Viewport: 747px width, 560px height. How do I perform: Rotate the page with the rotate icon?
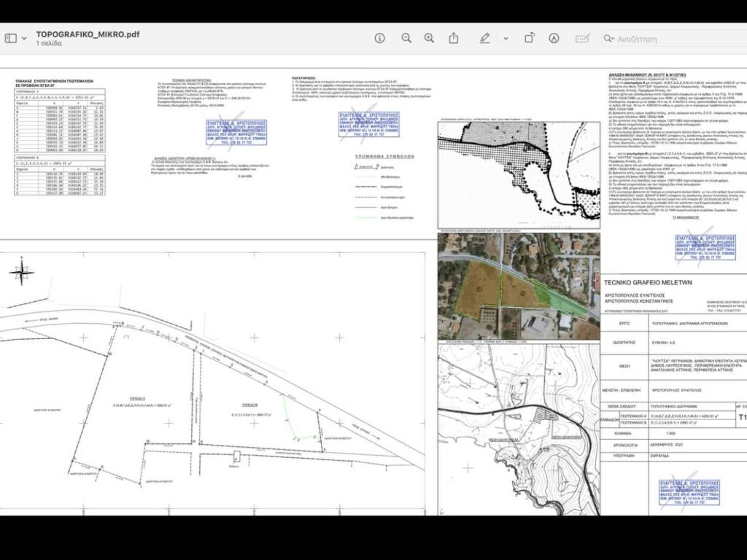pos(530,38)
